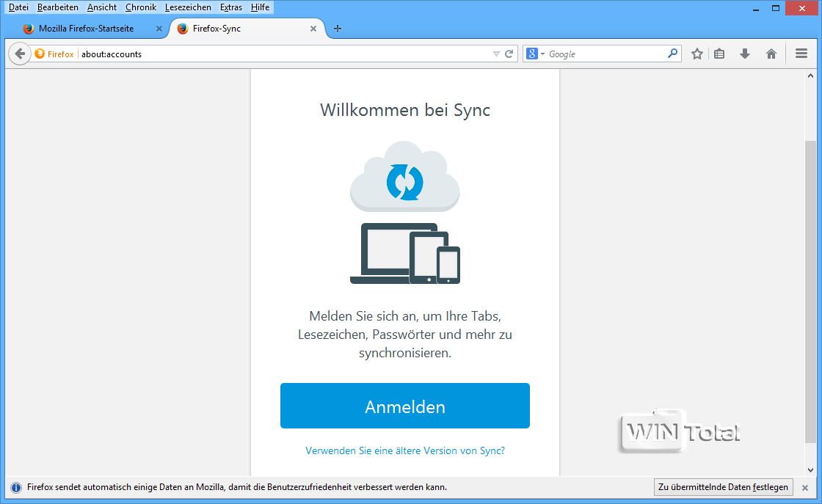The width and height of the screenshot is (822, 504).
Task: Reload the page with the refresh icon
Action: [509, 54]
